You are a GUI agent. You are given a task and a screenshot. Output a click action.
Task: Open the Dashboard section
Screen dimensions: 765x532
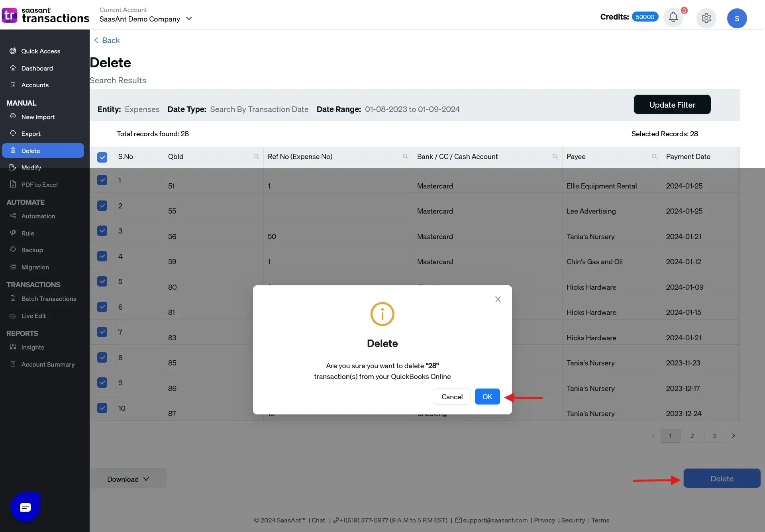click(x=37, y=68)
